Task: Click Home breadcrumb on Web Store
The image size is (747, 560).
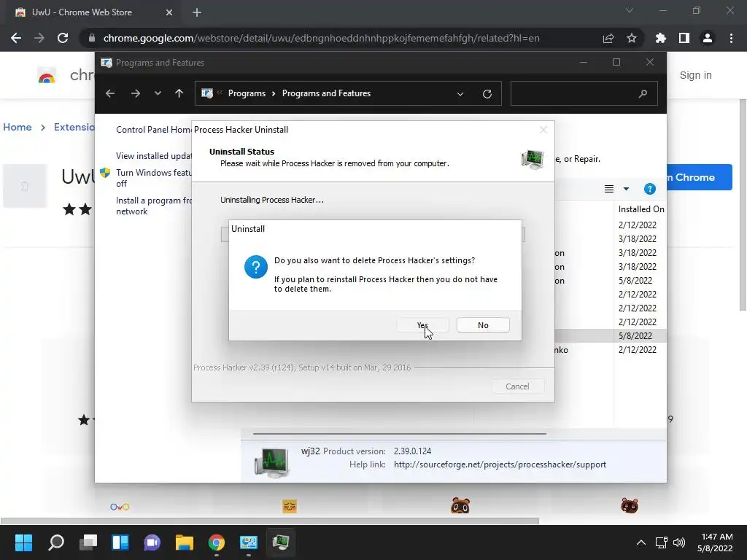Action: click(x=18, y=127)
